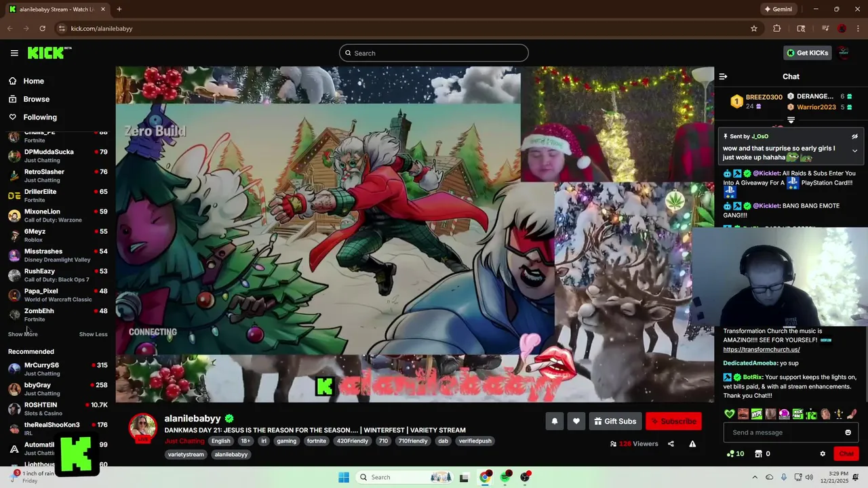Select the English tag
The width and height of the screenshot is (868, 488).
coord(220,441)
